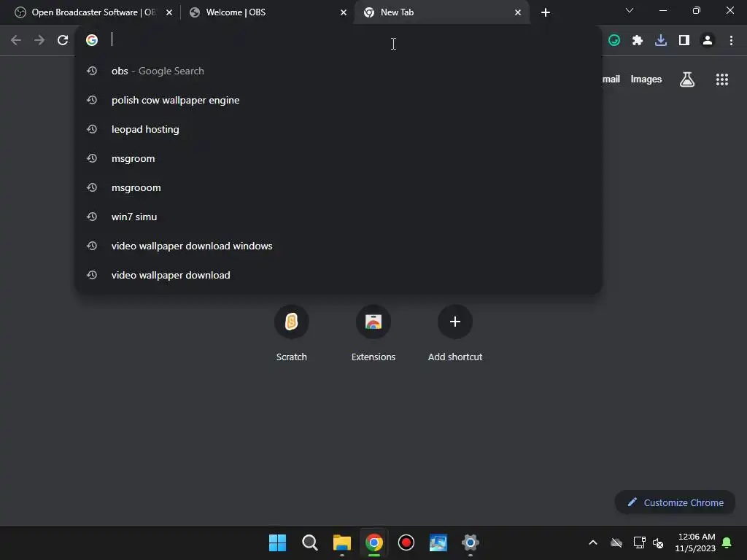Open the profile avatar icon

click(x=708, y=41)
